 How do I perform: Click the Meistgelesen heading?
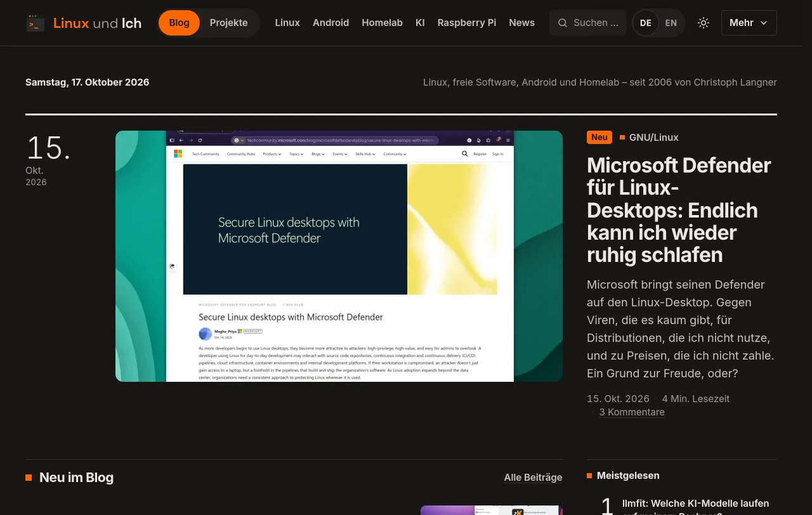[628, 476]
